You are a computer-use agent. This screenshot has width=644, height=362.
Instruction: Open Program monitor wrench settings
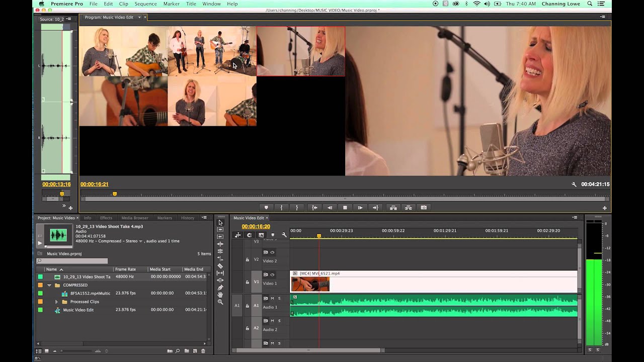[574, 185]
